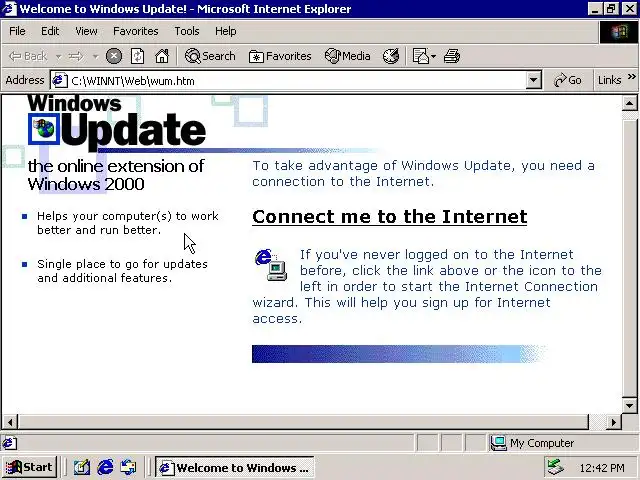Print the page with Print icon
The width and height of the screenshot is (640, 480).
tap(452, 56)
